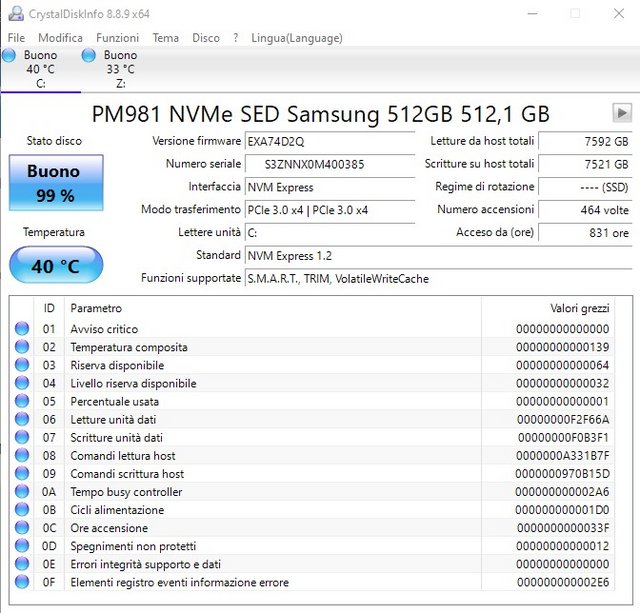Click the Lettere unità field C:
This screenshot has height=613, width=640.
point(330,233)
